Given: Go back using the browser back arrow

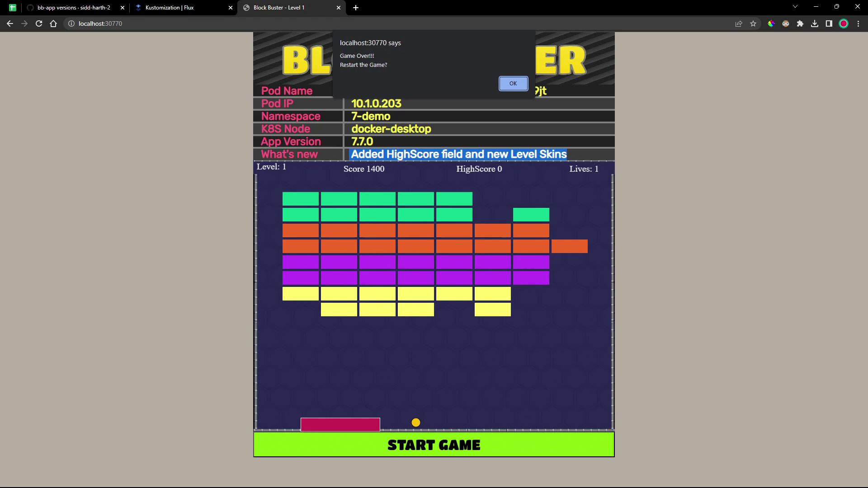Looking at the screenshot, I should click(10, 23).
